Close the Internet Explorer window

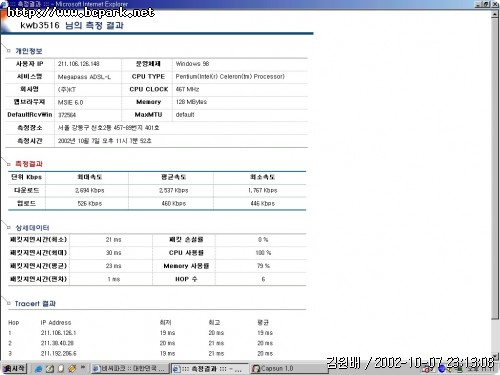click(494, 4)
